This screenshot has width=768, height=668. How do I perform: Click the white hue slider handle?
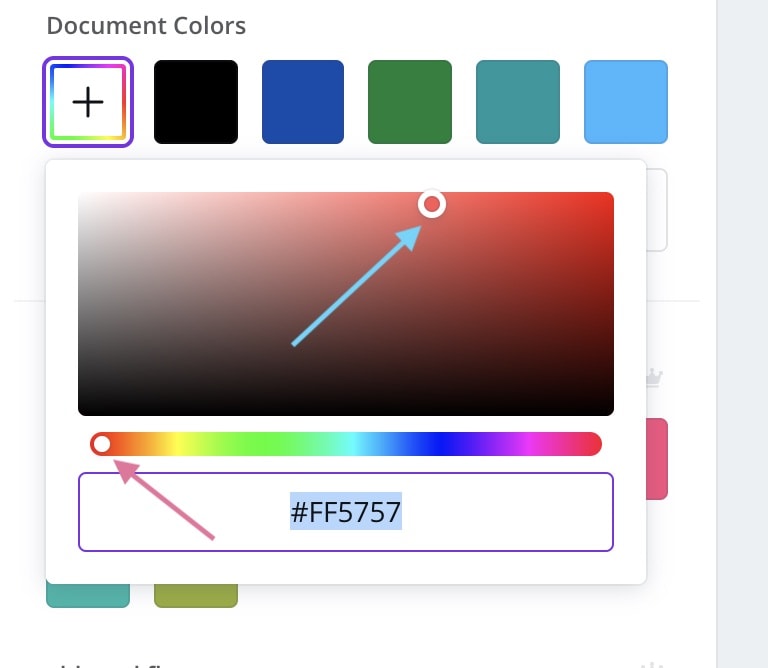click(x=102, y=444)
